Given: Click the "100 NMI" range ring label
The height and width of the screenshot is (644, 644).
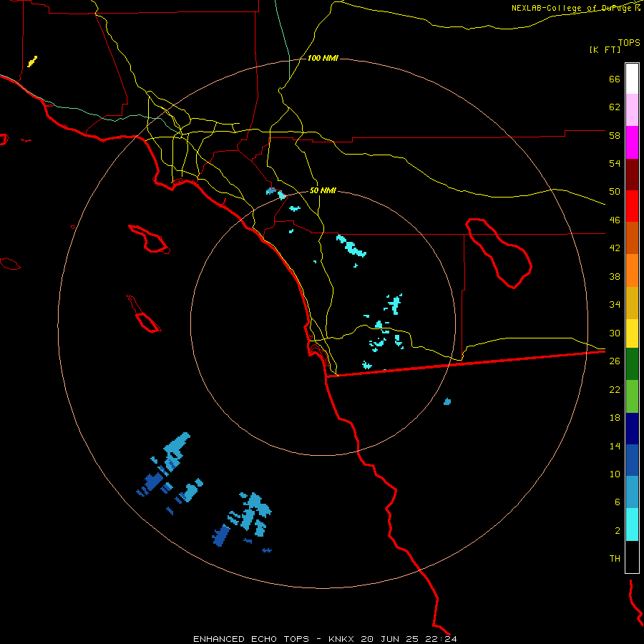Looking at the screenshot, I should (323, 58).
